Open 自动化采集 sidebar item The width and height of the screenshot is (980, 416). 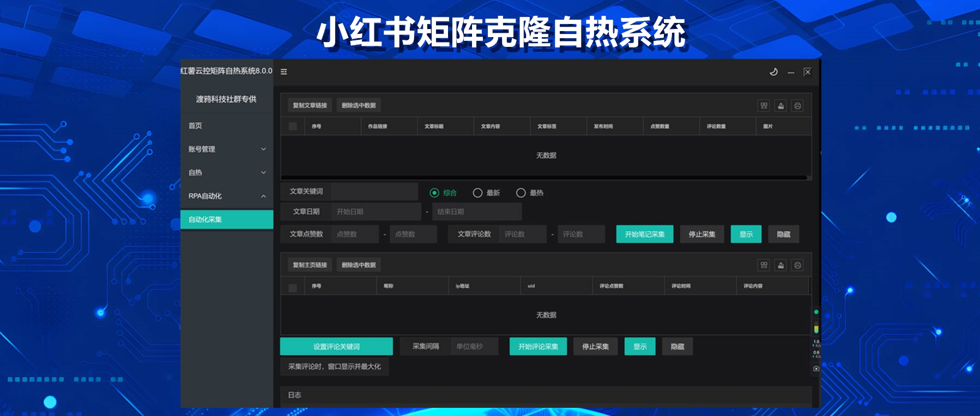(x=226, y=220)
